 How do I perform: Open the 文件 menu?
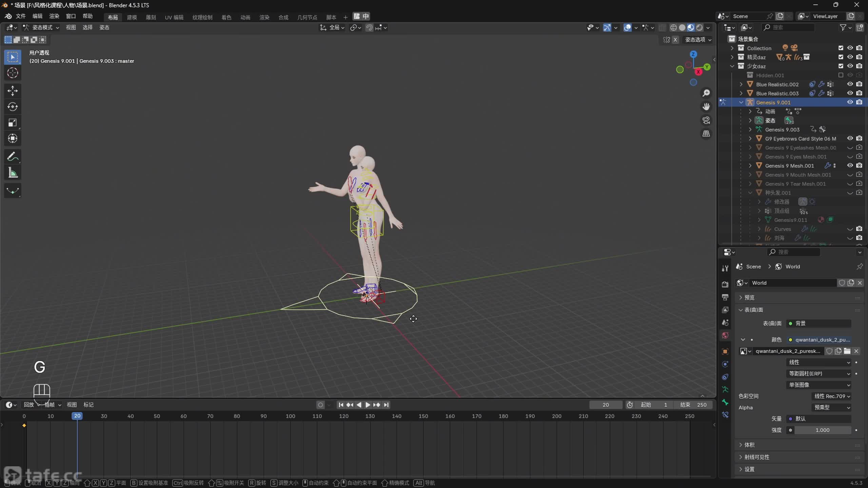click(21, 16)
